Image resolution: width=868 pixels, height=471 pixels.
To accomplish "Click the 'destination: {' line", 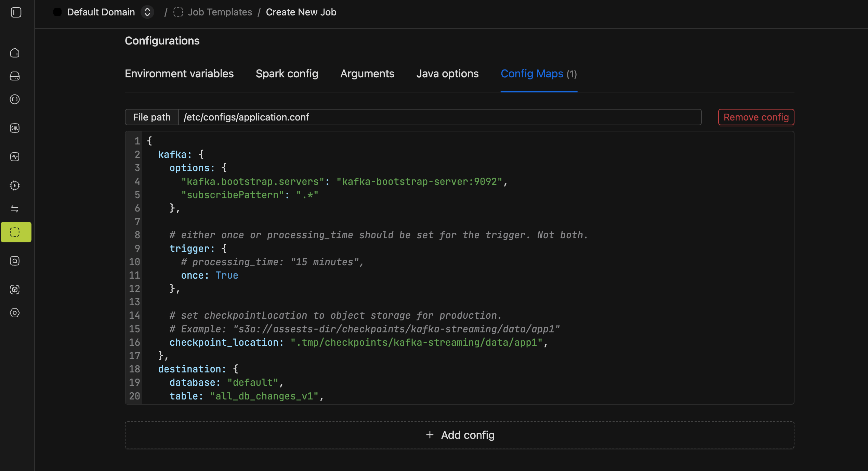I will [x=198, y=369].
